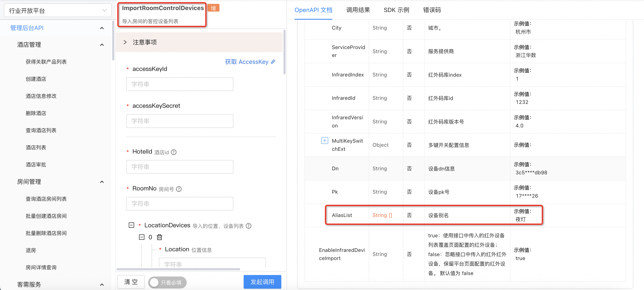This screenshot has height=290, width=644.
Task: Click the link icon beside 获取 AccessKey
Action: (273, 62)
